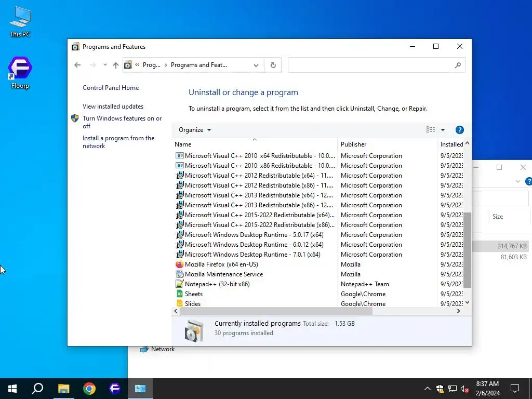Open Control Panel Home
Viewport: 532px width, 399px height.
(x=111, y=87)
